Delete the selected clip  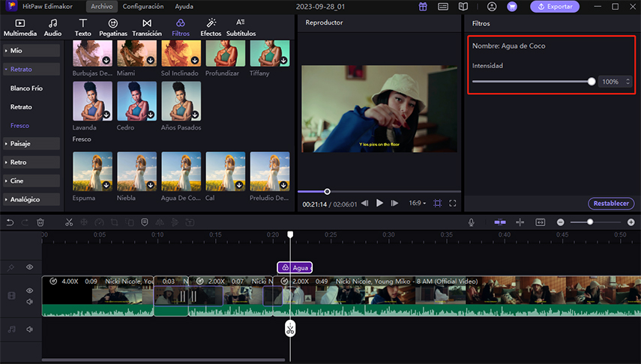click(40, 222)
